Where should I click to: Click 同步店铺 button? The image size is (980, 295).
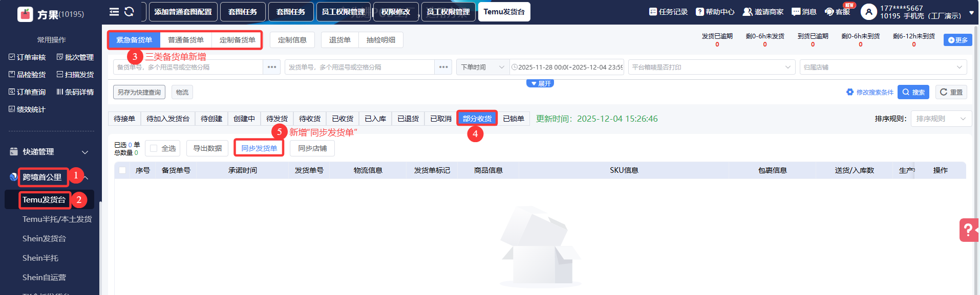(x=312, y=148)
